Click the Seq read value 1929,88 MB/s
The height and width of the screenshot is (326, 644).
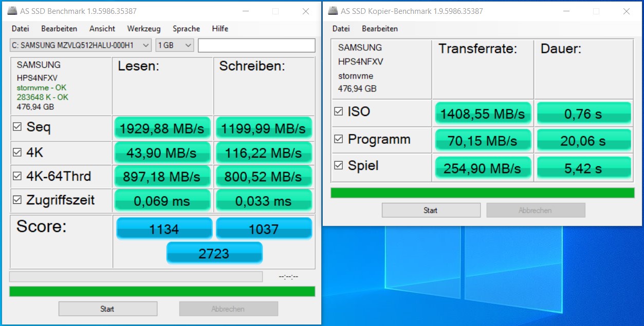[161, 128]
